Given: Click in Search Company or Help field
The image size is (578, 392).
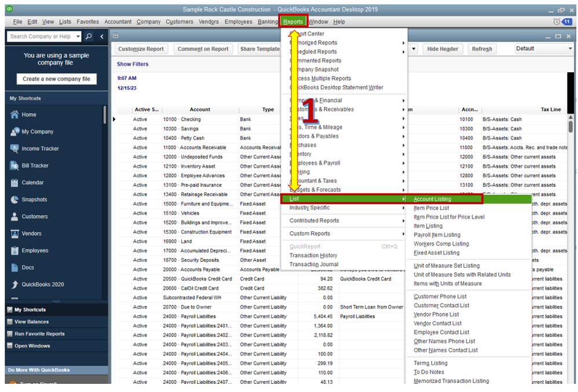Looking at the screenshot, I should (41, 36).
